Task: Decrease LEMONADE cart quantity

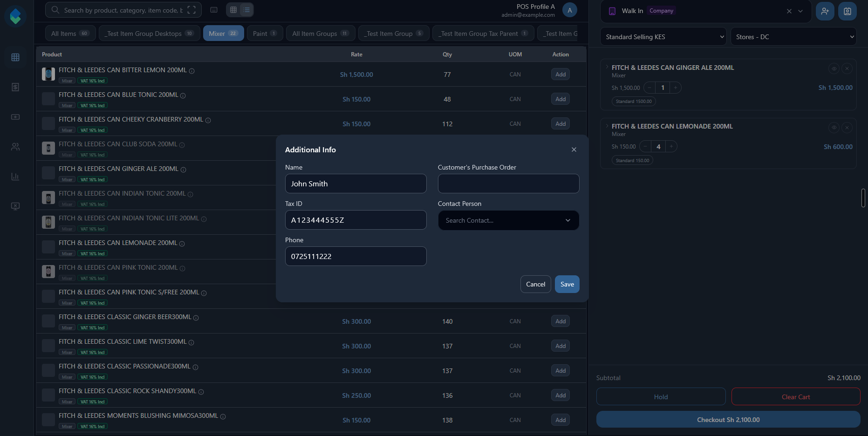Action: (645, 146)
